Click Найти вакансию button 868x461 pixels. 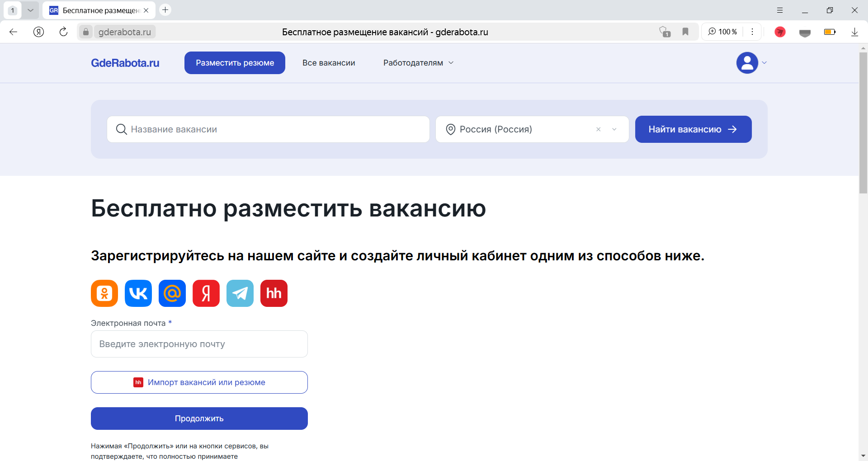(693, 129)
